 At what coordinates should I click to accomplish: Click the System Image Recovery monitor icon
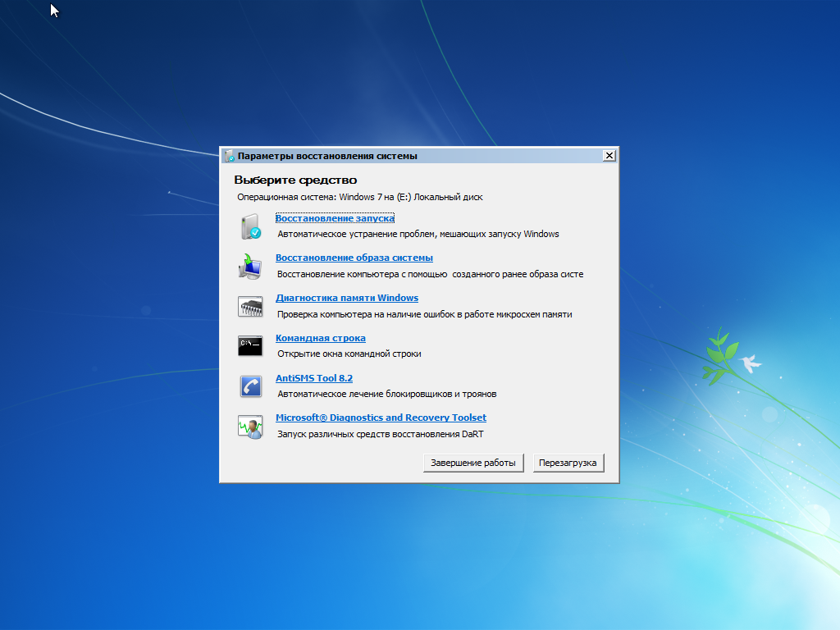pos(250,267)
